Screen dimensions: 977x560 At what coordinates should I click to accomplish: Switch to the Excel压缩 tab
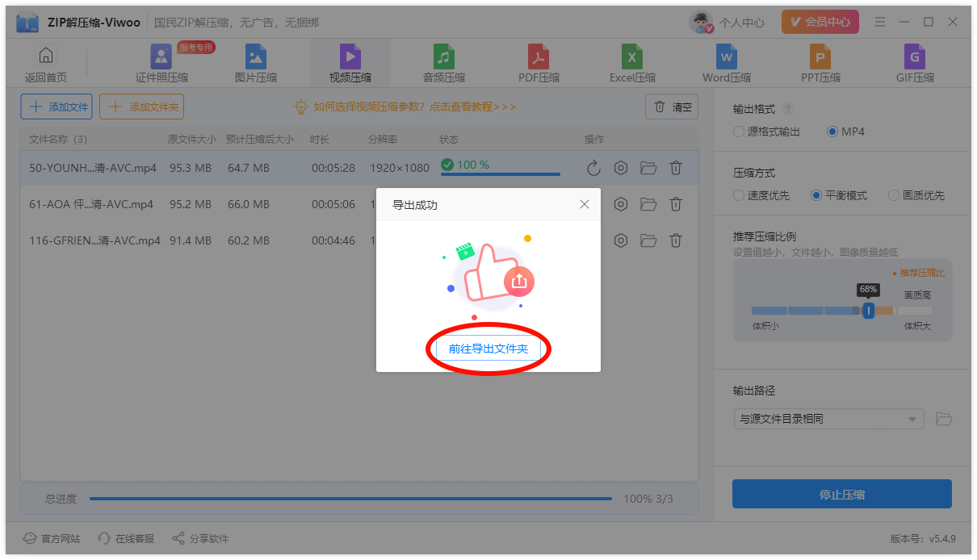[x=632, y=64]
